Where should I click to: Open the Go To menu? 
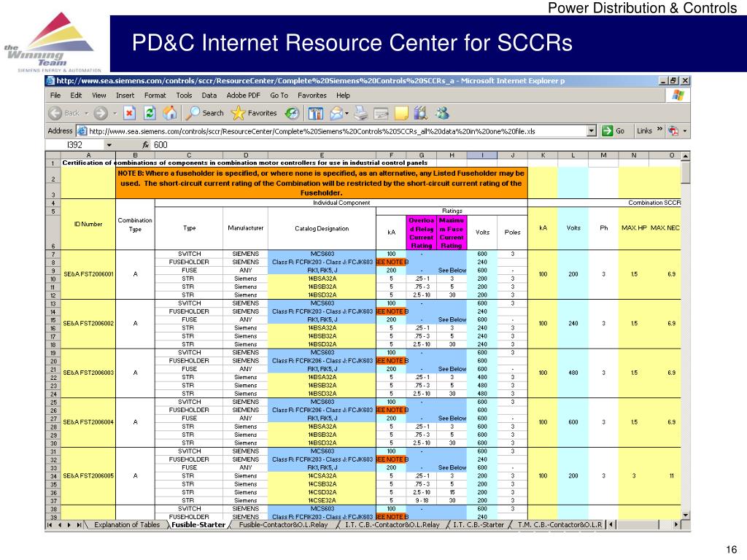[x=279, y=96]
